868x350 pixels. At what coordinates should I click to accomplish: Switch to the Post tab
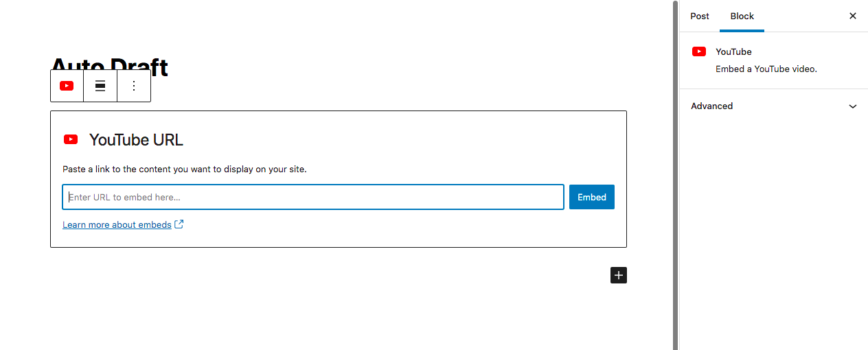[x=700, y=16]
